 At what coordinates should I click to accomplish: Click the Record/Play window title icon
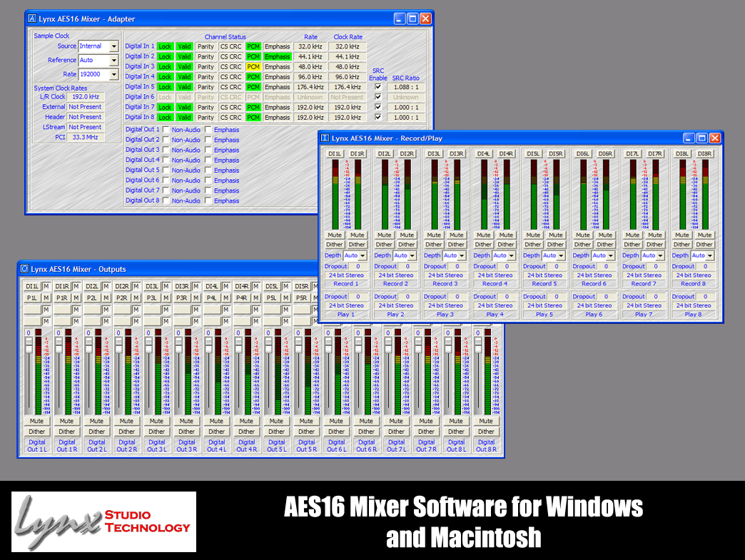coord(325,138)
